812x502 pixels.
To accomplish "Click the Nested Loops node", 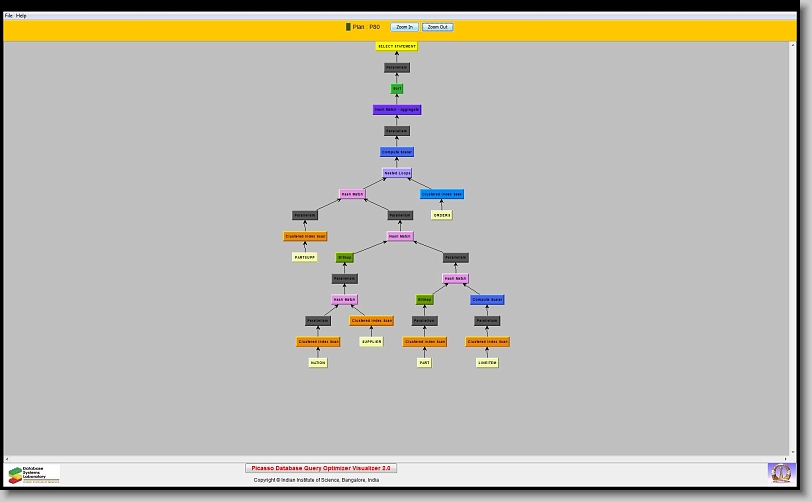I will (x=397, y=173).
